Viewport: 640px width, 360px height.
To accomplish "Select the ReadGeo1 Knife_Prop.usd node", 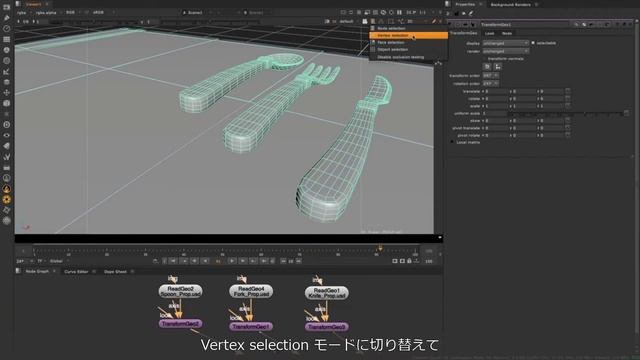I will pyautogui.click(x=327, y=293).
